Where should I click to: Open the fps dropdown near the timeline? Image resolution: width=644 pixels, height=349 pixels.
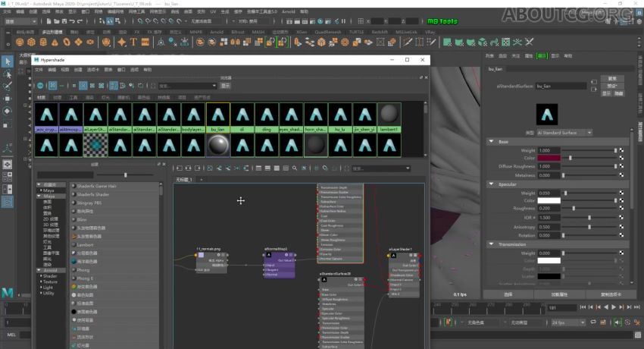pyautogui.click(x=568, y=322)
